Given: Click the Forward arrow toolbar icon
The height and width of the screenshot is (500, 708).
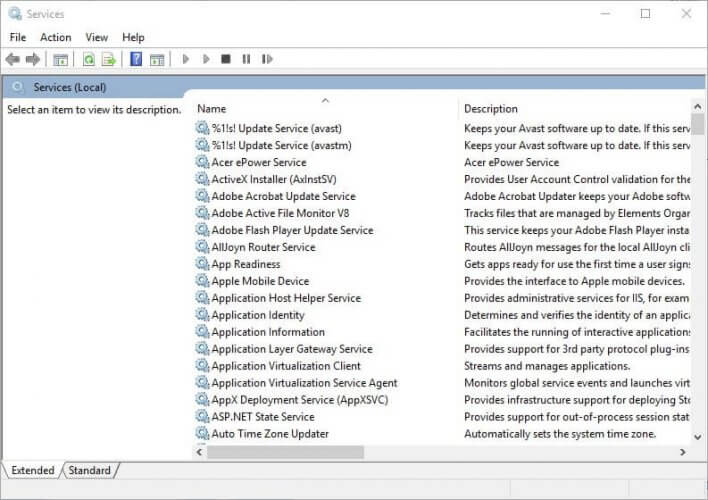Looking at the screenshot, I should pos(33,59).
